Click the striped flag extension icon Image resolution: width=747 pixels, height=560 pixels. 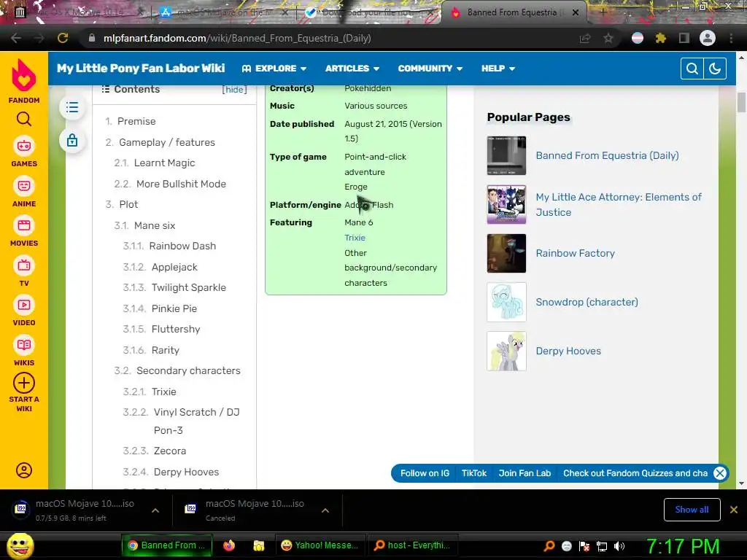638,38
